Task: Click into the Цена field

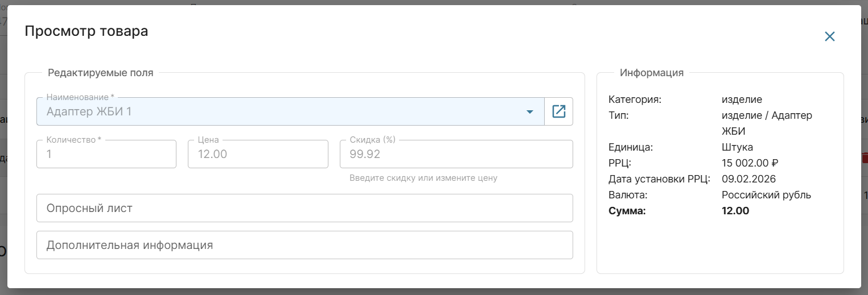Action: coord(257,155)
